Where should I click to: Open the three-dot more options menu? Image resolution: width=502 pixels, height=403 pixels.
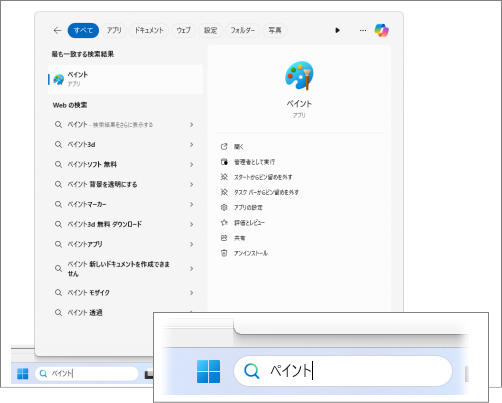coord(363,30)
